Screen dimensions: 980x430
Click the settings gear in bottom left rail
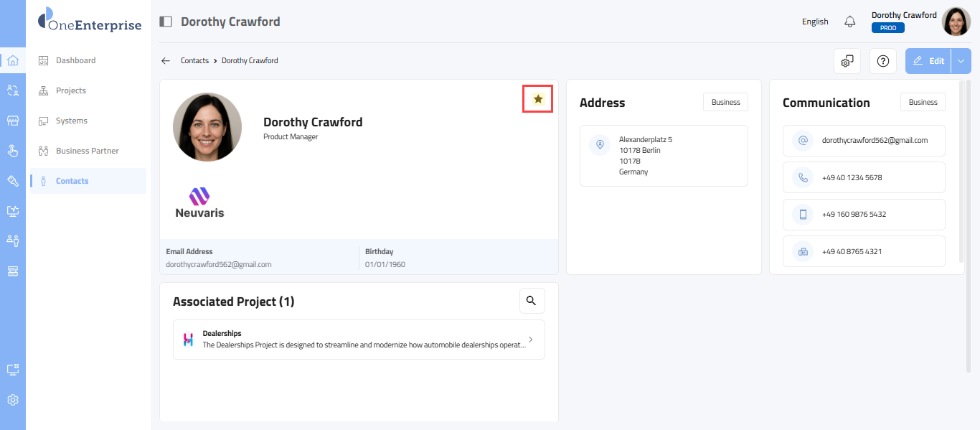(12, 400)
